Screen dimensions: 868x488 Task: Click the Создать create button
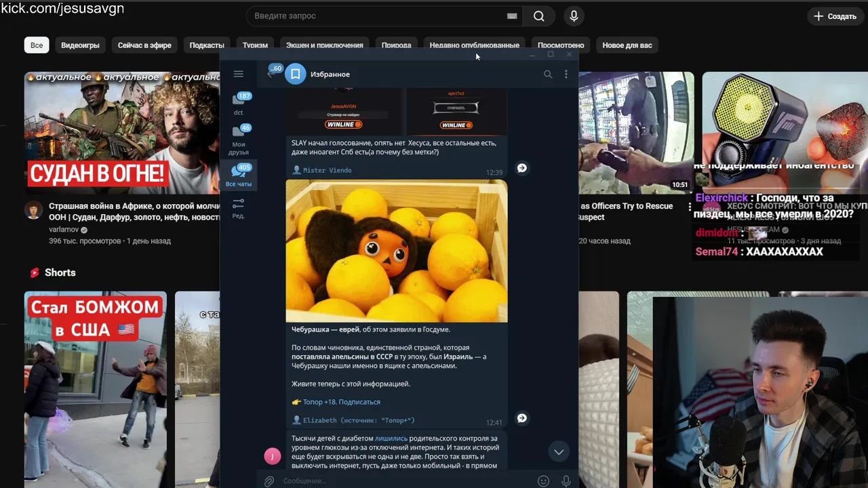click(x=835, y=16)
